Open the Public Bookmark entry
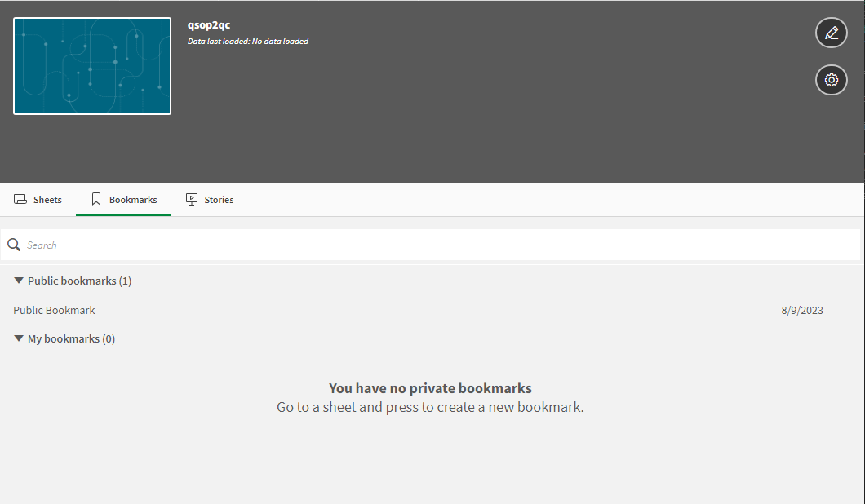Viewport: 865px width, 504px height. [54, 311]
